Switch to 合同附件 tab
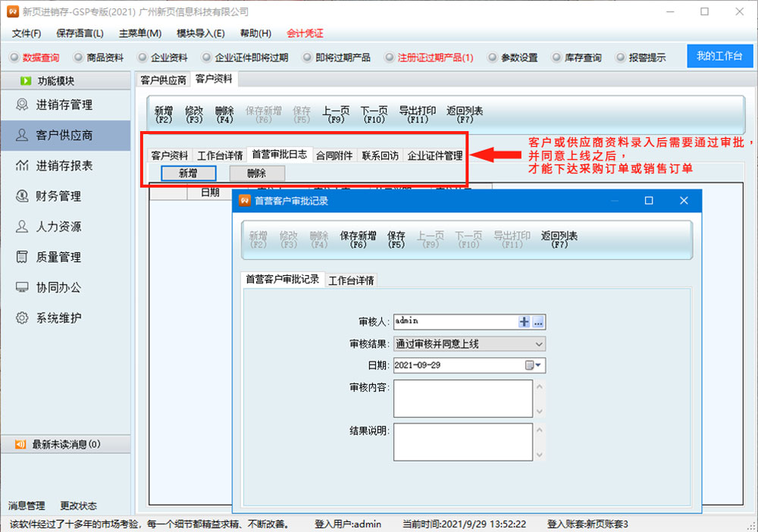The width and height of the screenshot is (758, 532). [x=334, y=155]
